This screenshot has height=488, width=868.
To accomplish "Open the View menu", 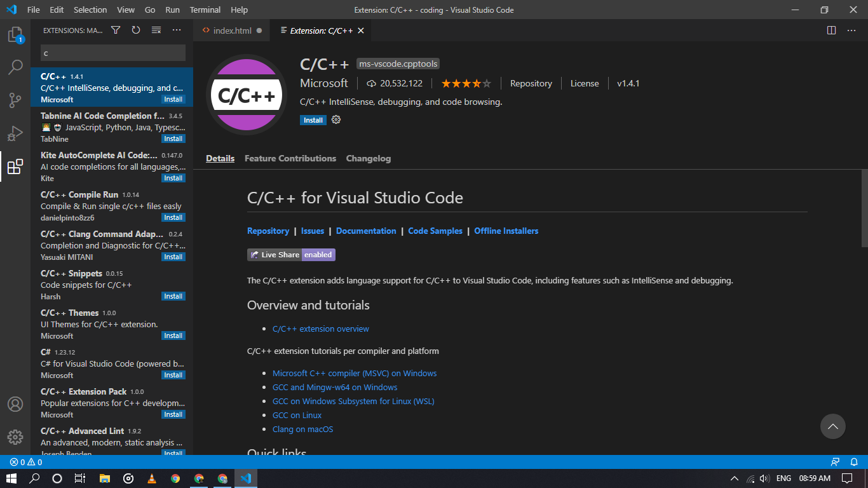I will [126, 10].
